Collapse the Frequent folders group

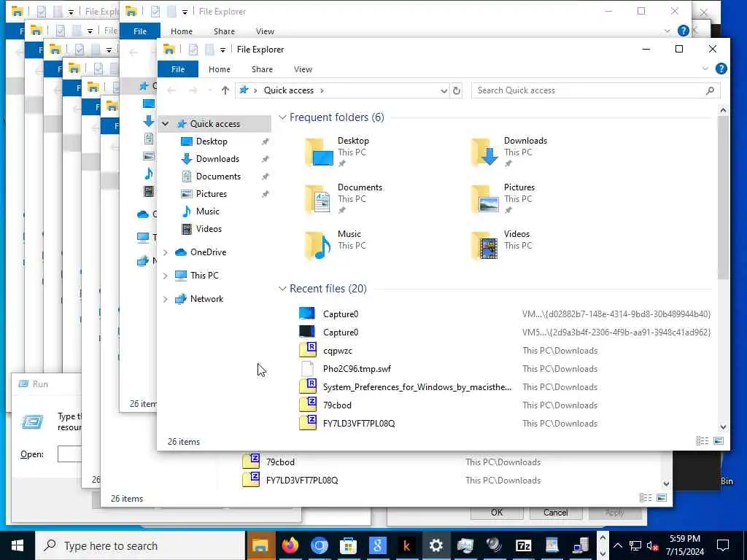click(282, 117)
